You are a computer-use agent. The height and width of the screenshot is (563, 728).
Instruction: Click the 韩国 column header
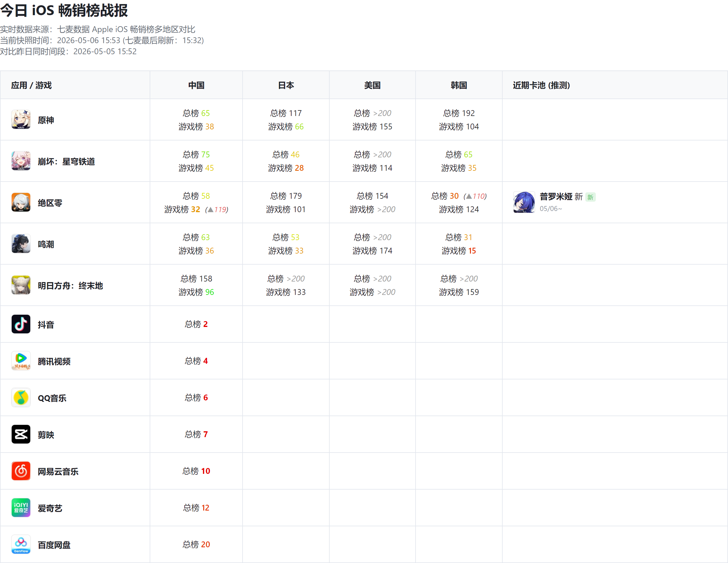(x=459, y=85)
